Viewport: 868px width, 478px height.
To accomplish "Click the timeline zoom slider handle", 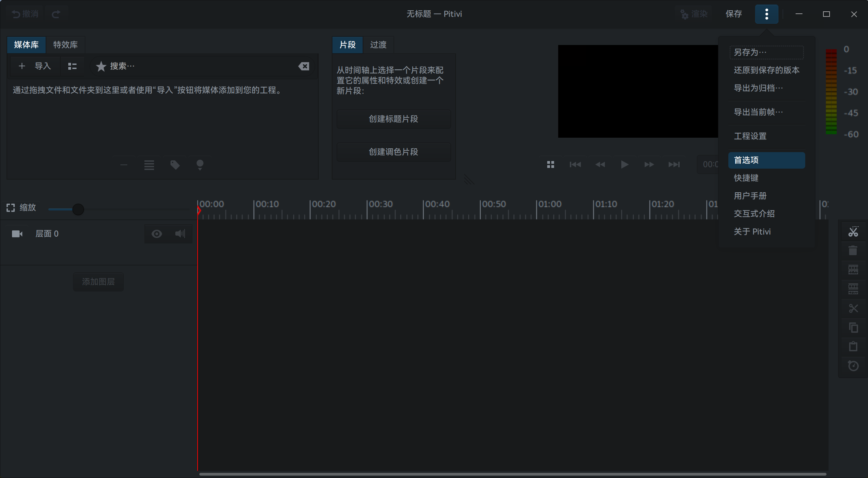I will click(x=78, y=209).
